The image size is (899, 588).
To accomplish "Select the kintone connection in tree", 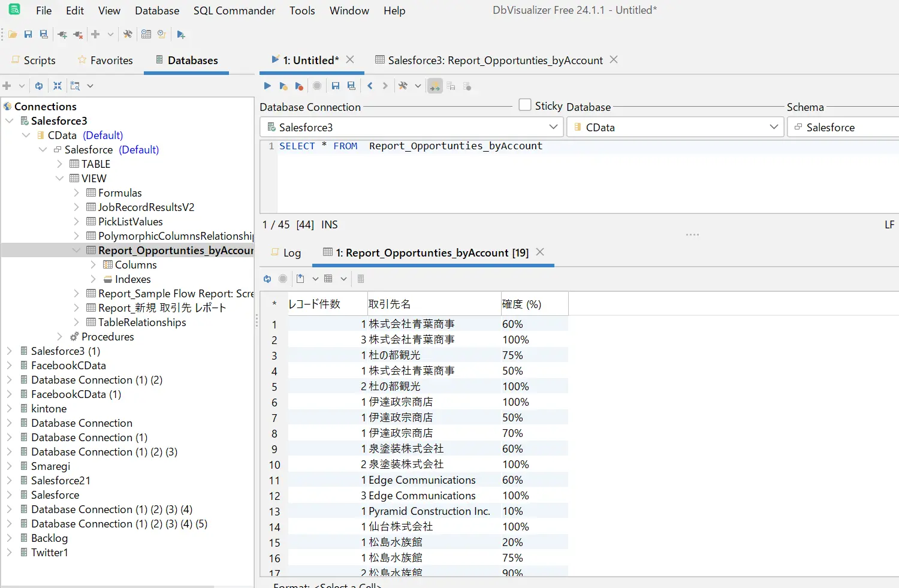I will 49,409.
